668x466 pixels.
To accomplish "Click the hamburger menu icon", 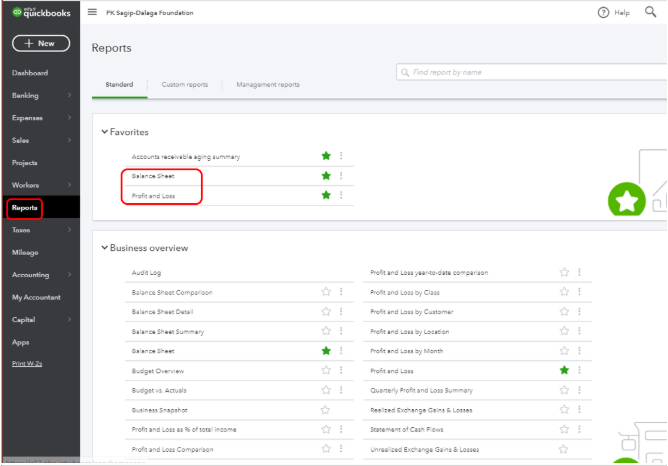I will click(x=93, y=12).
